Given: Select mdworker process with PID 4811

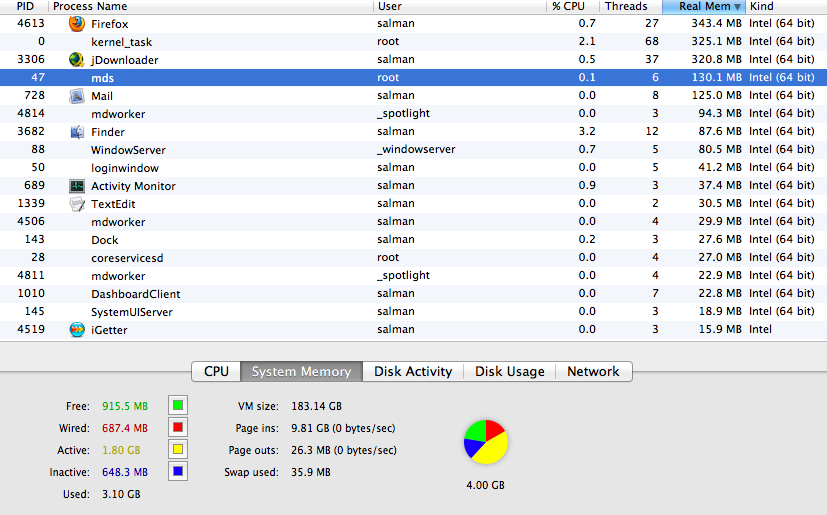Looking at the screenshot, I should 414,276.
